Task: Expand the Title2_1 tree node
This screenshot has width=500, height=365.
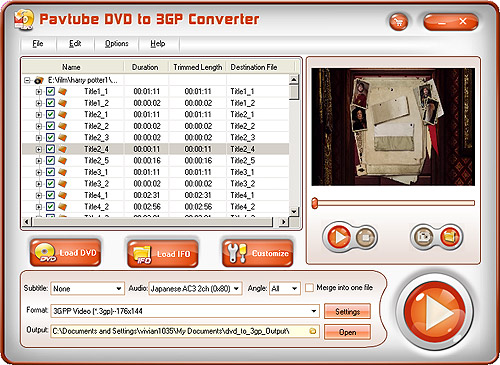Action: click(39, 115)
